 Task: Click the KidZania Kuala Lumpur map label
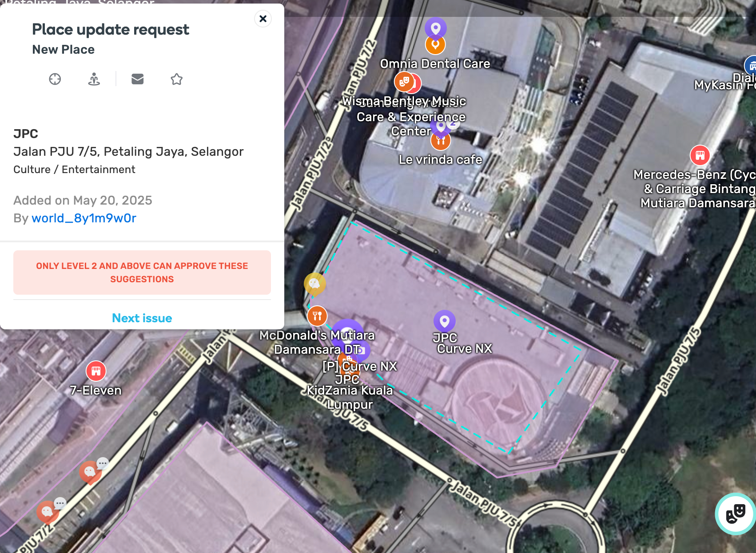point(350,397)
